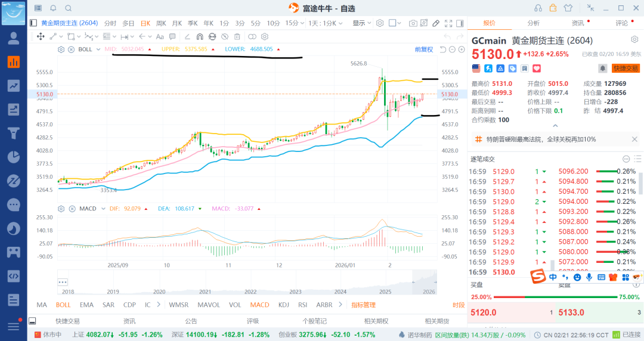This screenshot has height=341, width=644.
Task: Click the chart pencil edit icon
Action: point(436,23)
